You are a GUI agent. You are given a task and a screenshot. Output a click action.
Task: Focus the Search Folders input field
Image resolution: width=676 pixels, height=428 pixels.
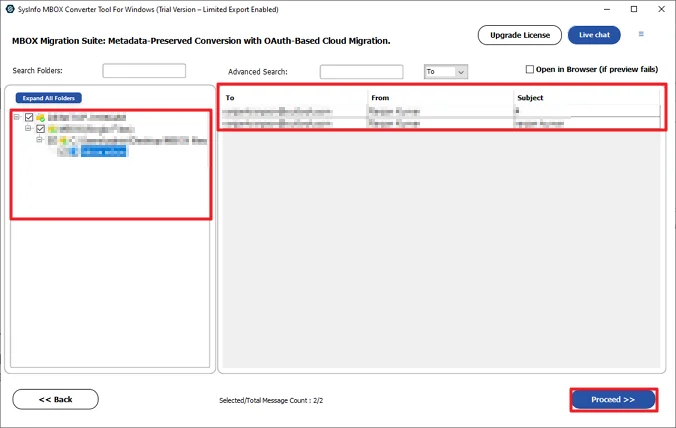click(x=144, y=71)
